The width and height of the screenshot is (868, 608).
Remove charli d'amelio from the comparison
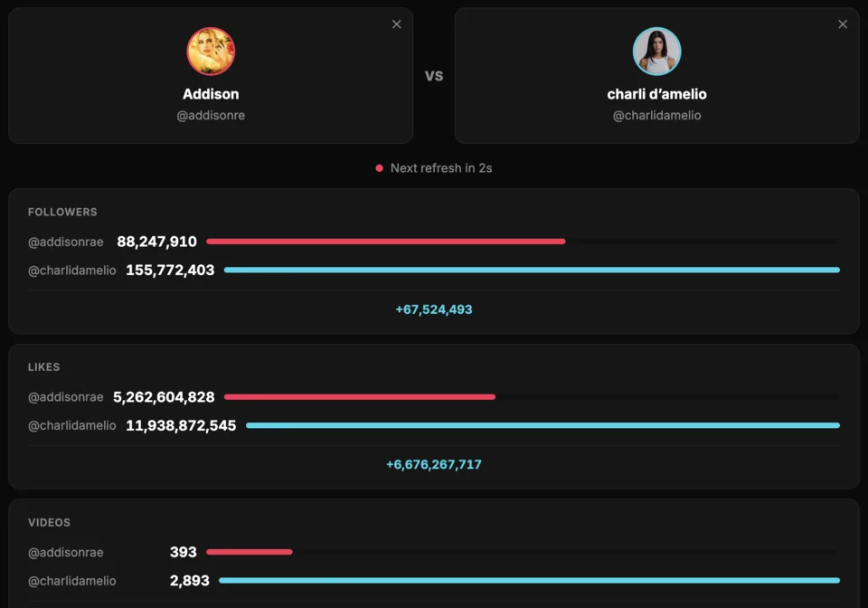[x=843, y=24]
